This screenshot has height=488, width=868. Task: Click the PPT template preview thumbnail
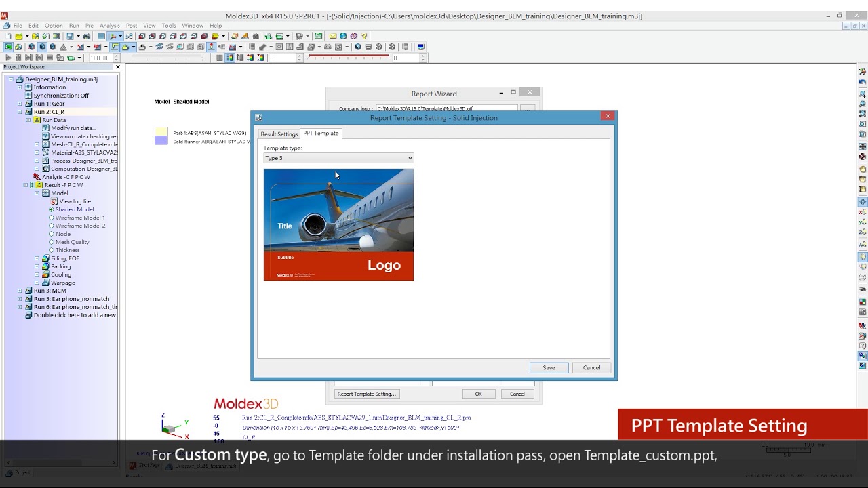pos(338,224)
